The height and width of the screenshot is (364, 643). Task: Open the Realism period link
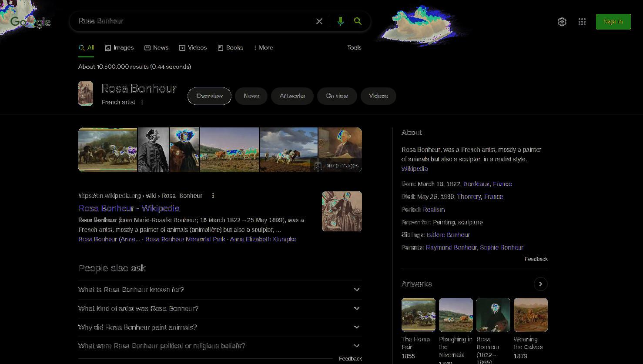click(x=434, y=210)
